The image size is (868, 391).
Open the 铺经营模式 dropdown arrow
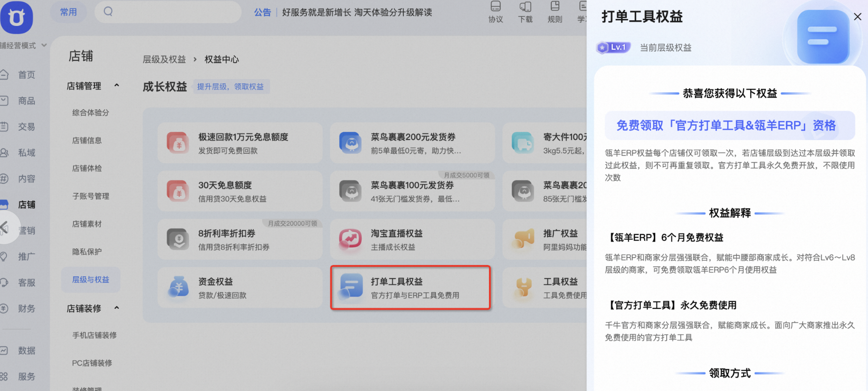[x=44, y=45]
